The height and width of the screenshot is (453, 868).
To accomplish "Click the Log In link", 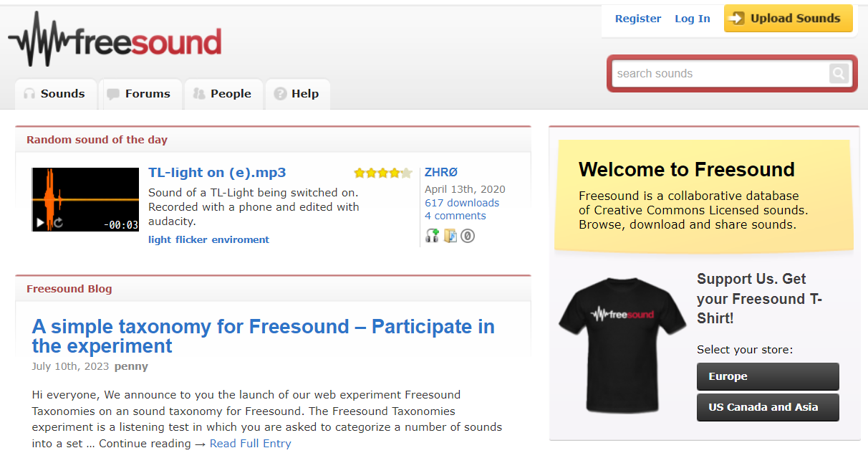I will (x=693, y=19).
